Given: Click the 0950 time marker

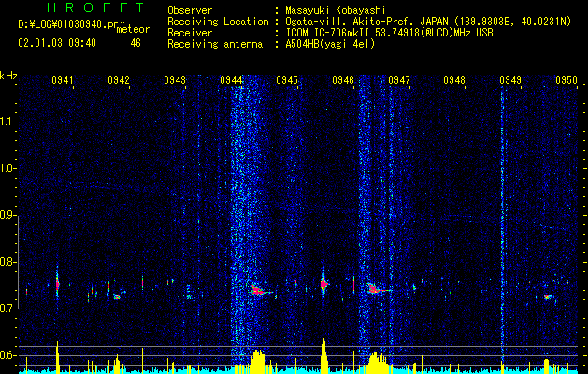Looking at the screenshot, I should 566,80.
